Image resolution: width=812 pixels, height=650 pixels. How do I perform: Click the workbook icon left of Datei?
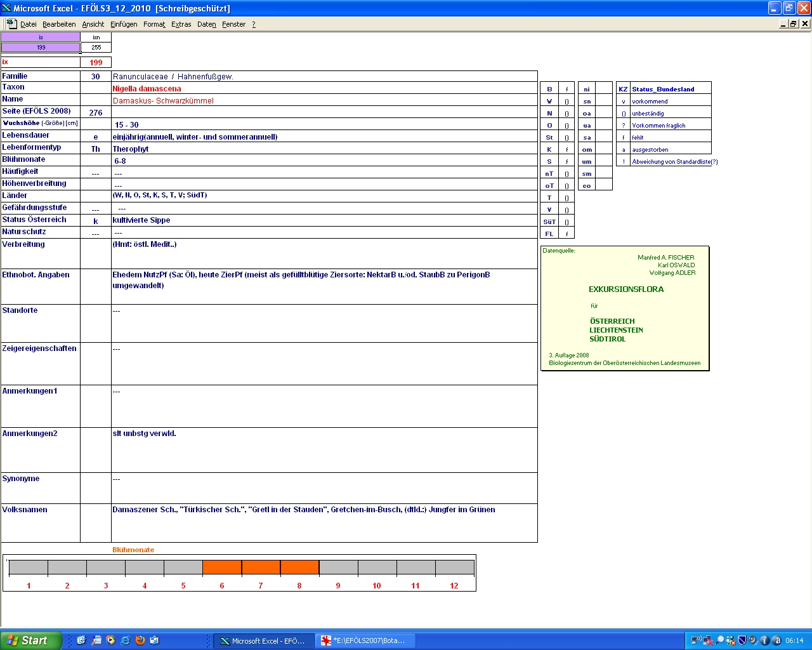coord(11,23)
